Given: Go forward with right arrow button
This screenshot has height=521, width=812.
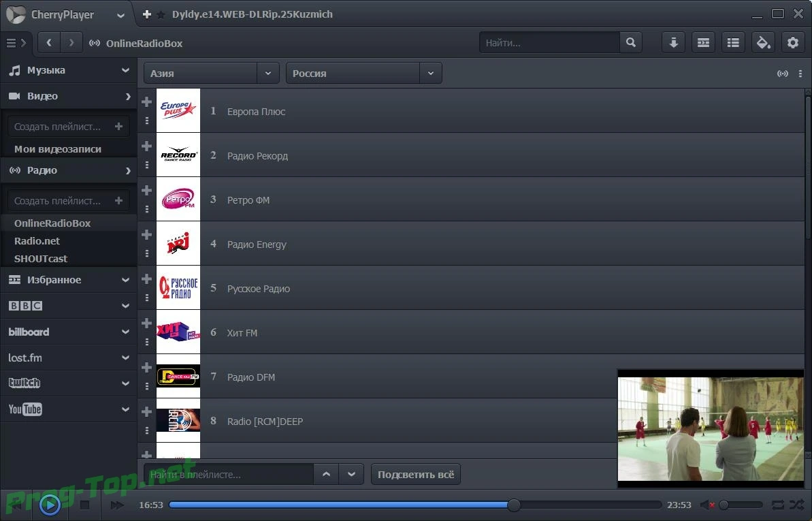Looking at the screenshot, I should [x=71, y=42].
